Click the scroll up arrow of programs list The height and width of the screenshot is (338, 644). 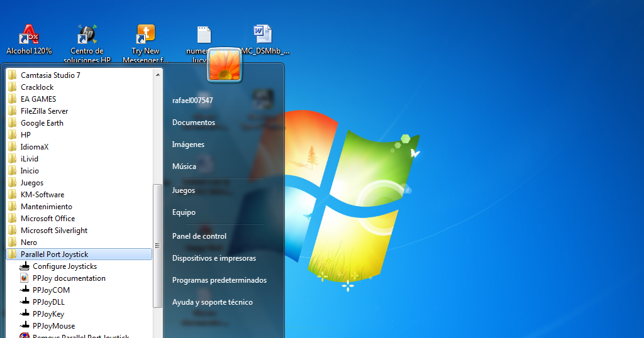(158, 75)
